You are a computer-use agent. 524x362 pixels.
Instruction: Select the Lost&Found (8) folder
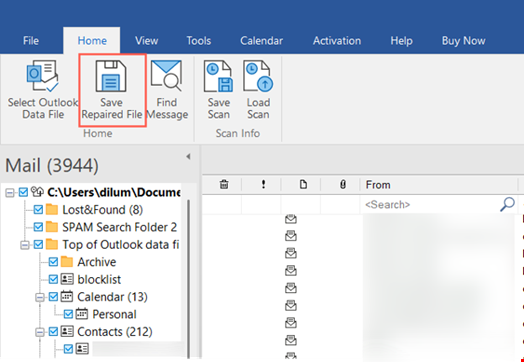103,210
